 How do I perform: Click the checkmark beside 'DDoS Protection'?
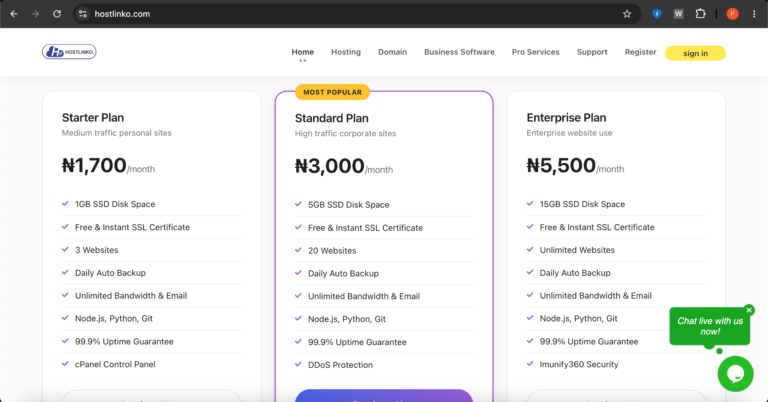pos(298,364)
